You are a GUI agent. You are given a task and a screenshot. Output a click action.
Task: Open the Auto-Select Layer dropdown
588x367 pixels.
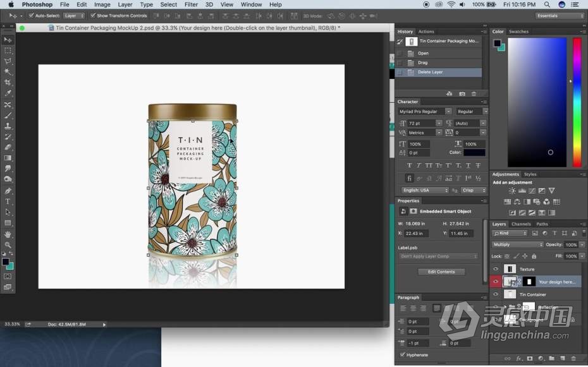click(74, 16)
